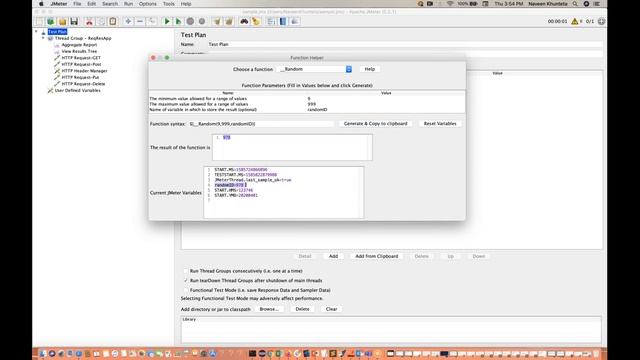Click the Wi-Fi icon in menu bar

coord(450,4)
